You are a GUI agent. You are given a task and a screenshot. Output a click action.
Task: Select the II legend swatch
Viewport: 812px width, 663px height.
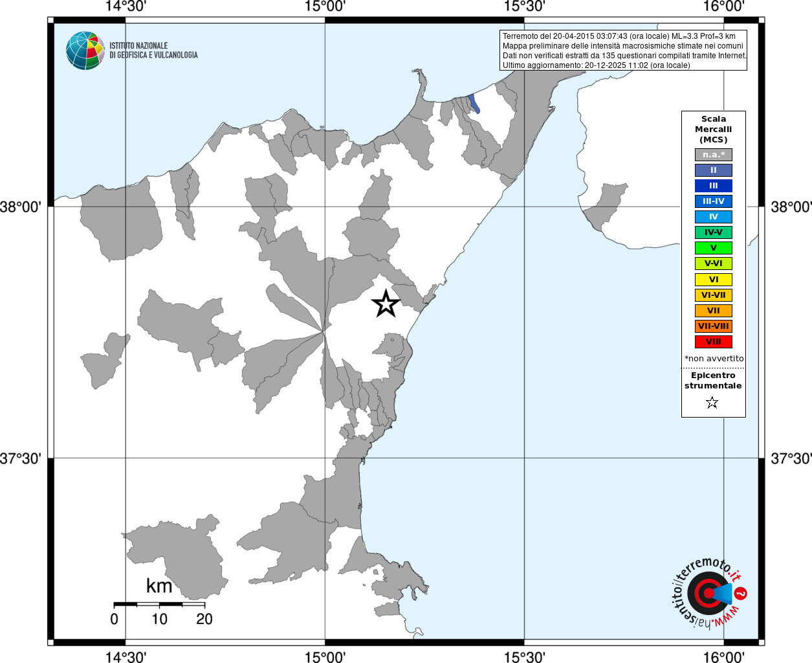[x=714, y=170]
